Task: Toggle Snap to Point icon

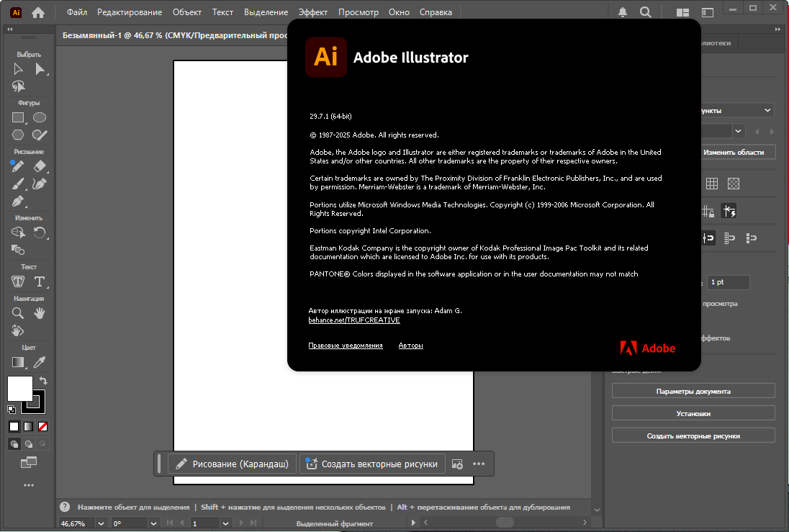Action: tap(708, 238)
